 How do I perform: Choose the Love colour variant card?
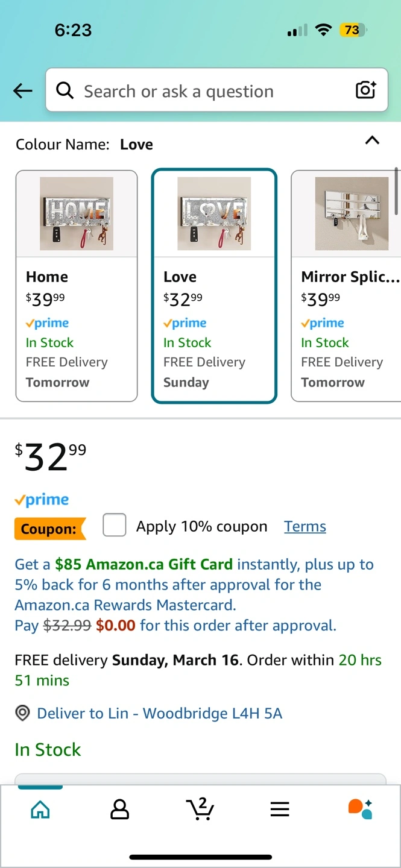click(214, 286)
